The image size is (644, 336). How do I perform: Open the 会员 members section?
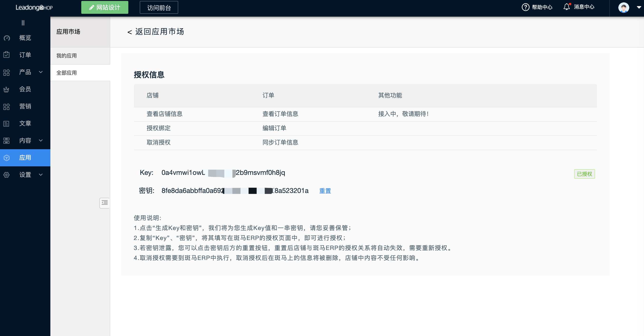click(x=25, y=89)
